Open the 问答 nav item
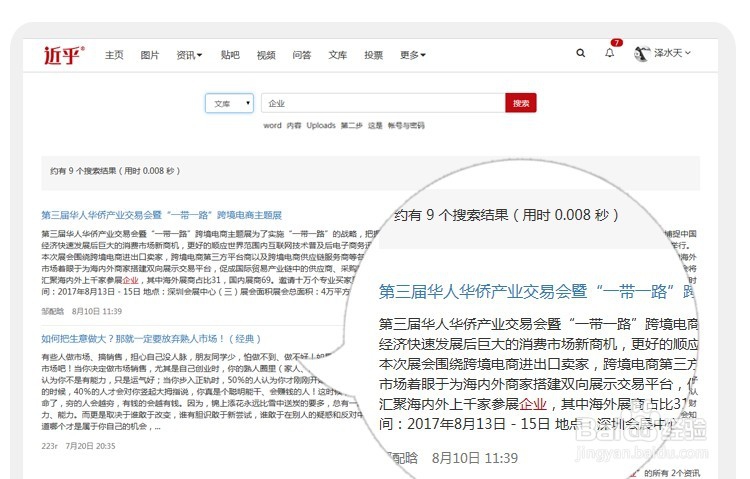750x479 pixels. tap(302, 55)
